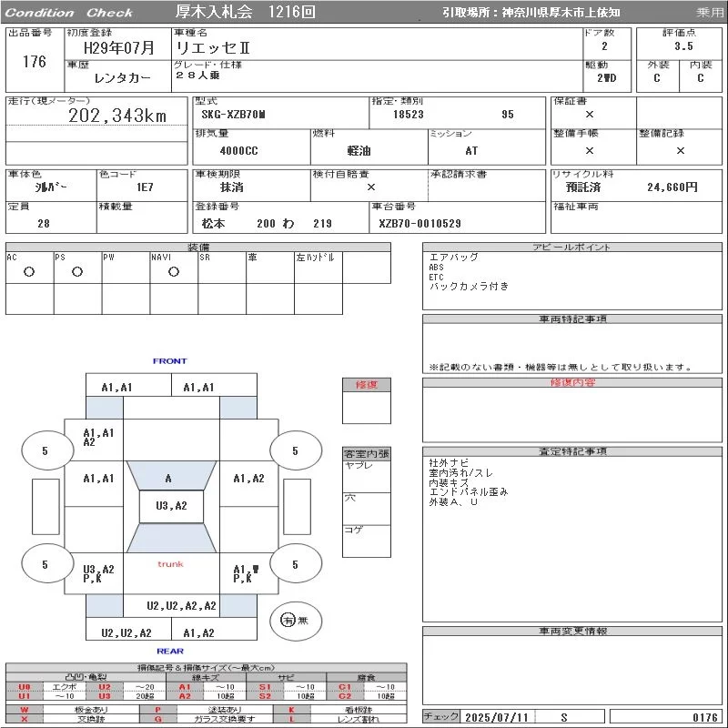The width and height of the screenshot is (728, 728).
Task: Click the × under 検付自賠責
Action: [371, 187]
